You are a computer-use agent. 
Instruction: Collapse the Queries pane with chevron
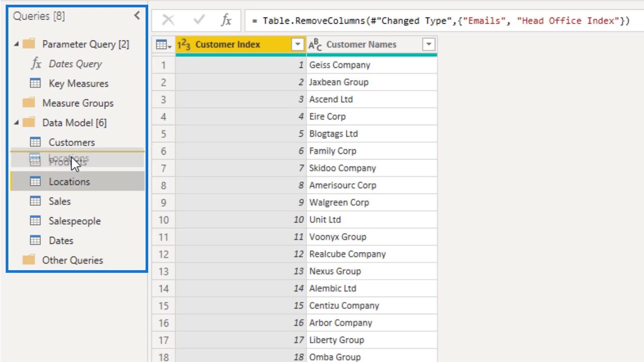pos(137,16)
